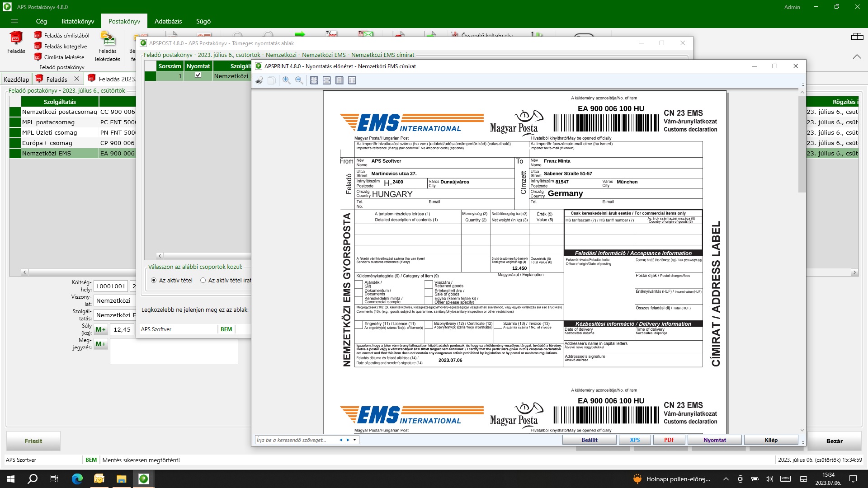Click the Súly weight field 12,45
868x488 pixels.
122,329
